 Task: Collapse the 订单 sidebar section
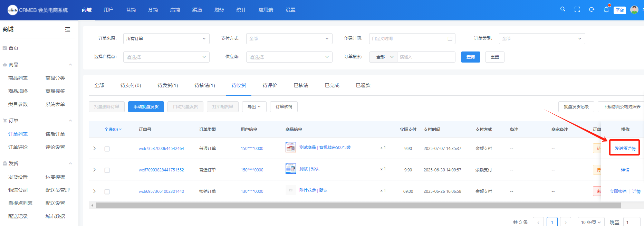[x=70, y=121]
